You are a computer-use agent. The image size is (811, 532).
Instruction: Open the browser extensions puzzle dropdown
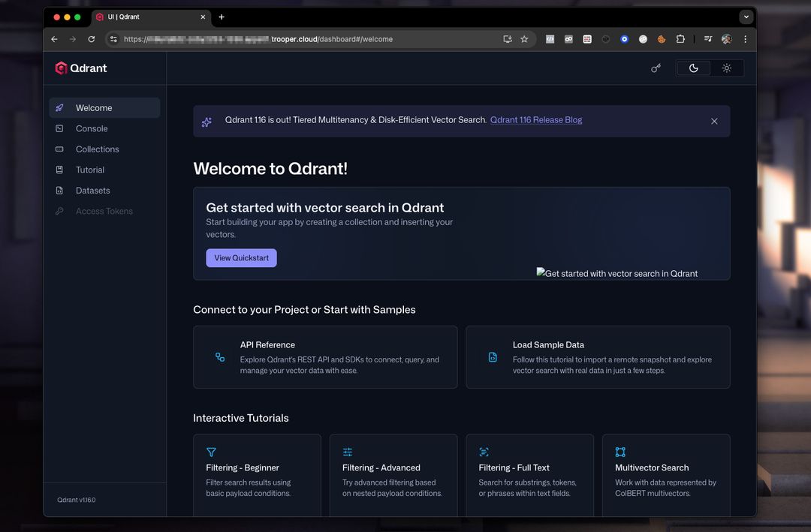[x=680, y=39]
